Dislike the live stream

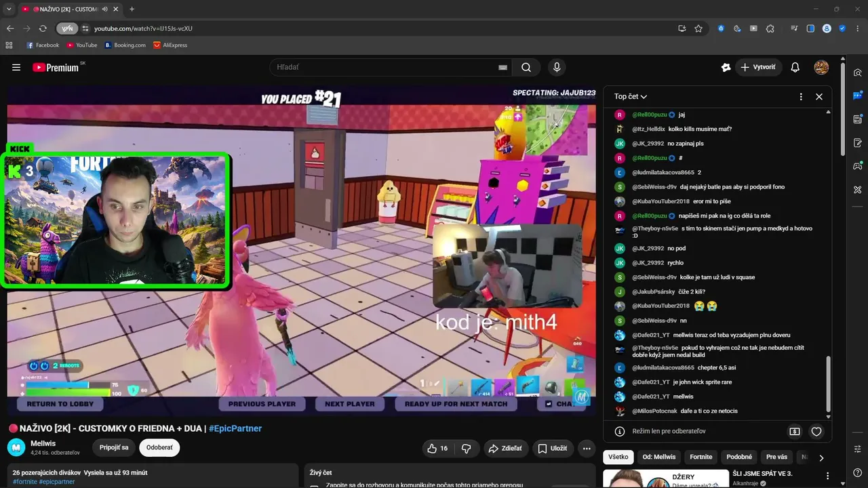[466, 448]
